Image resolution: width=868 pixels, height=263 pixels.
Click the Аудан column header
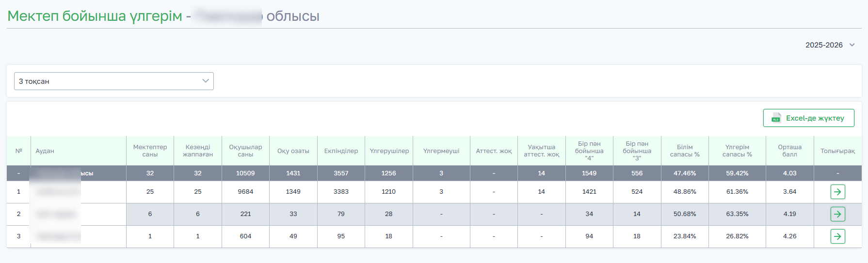tap(45, 151)
